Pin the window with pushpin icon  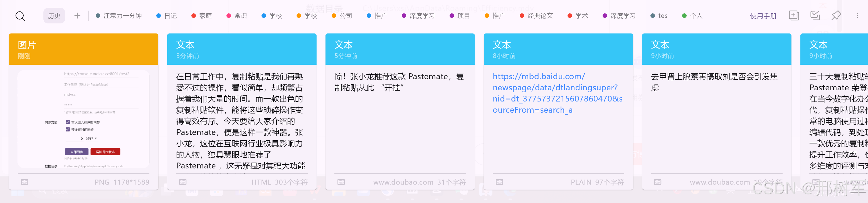[836, 16]
